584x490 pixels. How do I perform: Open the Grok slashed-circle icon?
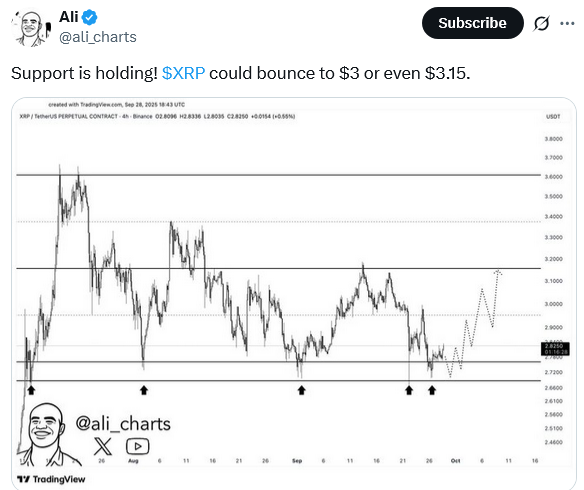click(541, 23)
